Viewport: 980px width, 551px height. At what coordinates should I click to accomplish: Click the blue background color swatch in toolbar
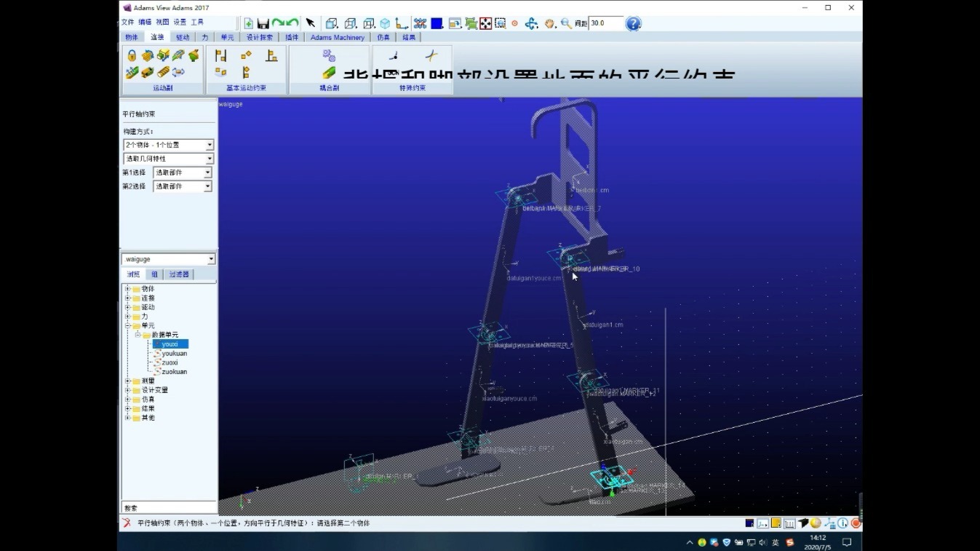[x=437, y=23]
